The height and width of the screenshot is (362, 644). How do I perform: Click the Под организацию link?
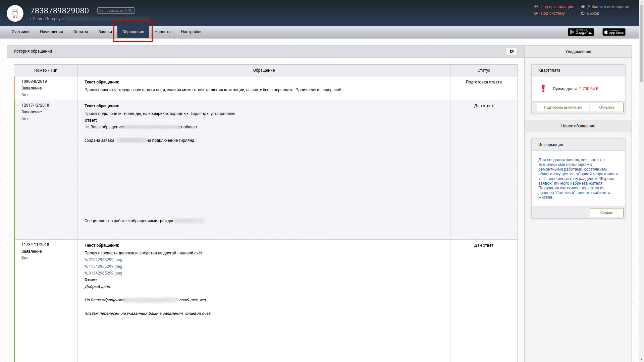coord(557,7)
